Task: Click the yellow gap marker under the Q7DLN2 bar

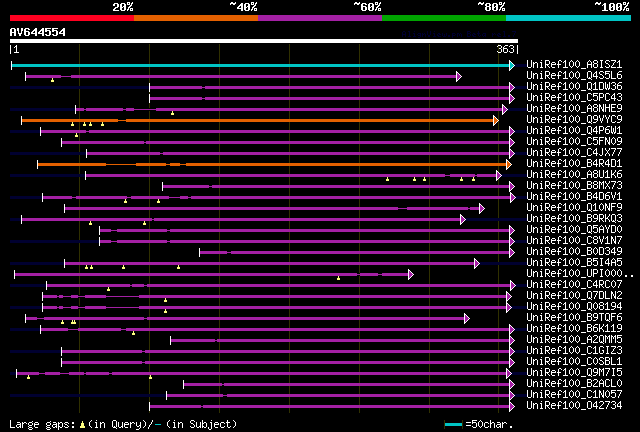Action: point(165,300)
